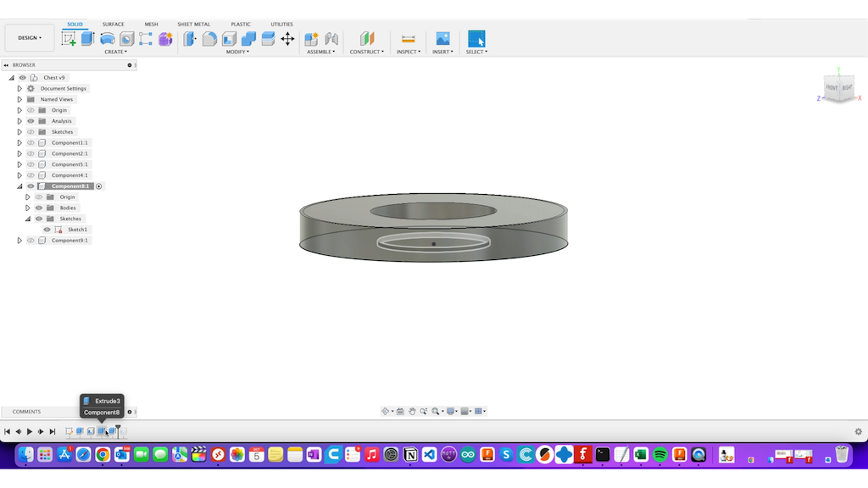Select the Shell tool

pos(229,39)
